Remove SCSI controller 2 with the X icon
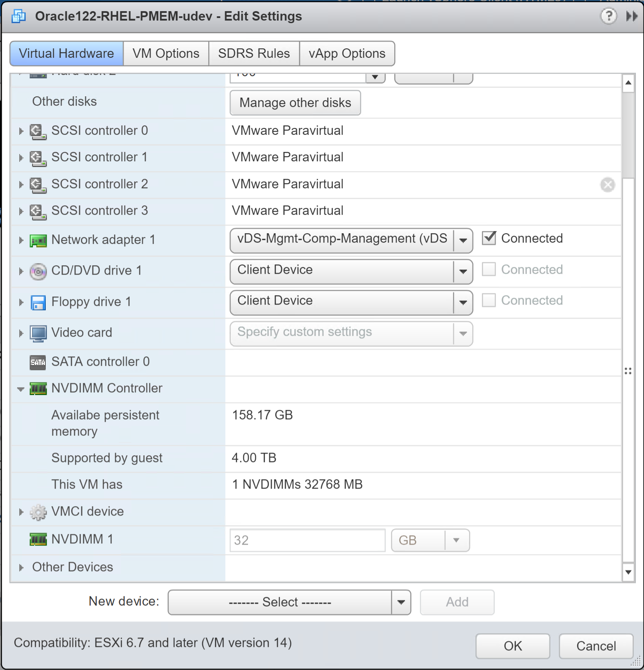Viewport: 644px width, 670px height. pos(608,185)
